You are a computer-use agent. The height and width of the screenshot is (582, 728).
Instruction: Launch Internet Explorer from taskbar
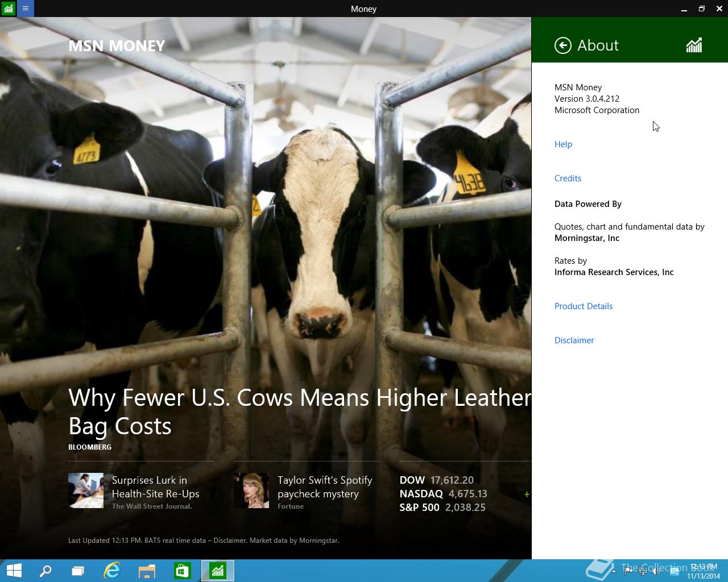(x=112, y=571)
